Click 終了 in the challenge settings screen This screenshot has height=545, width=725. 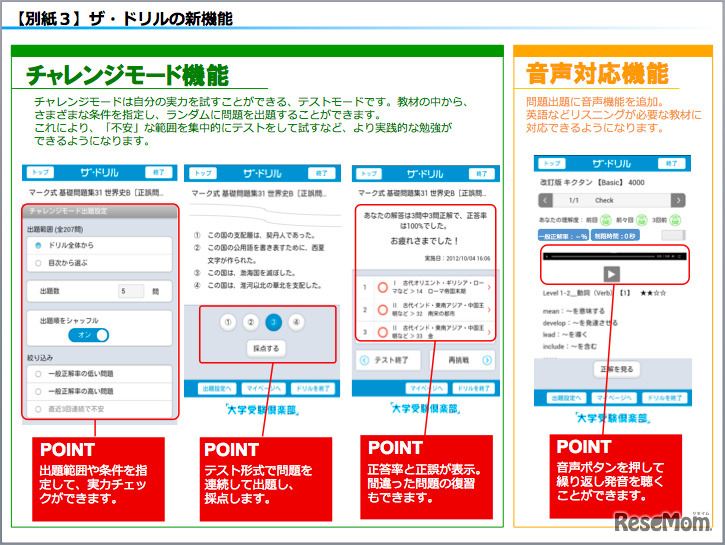click(159, 172)
